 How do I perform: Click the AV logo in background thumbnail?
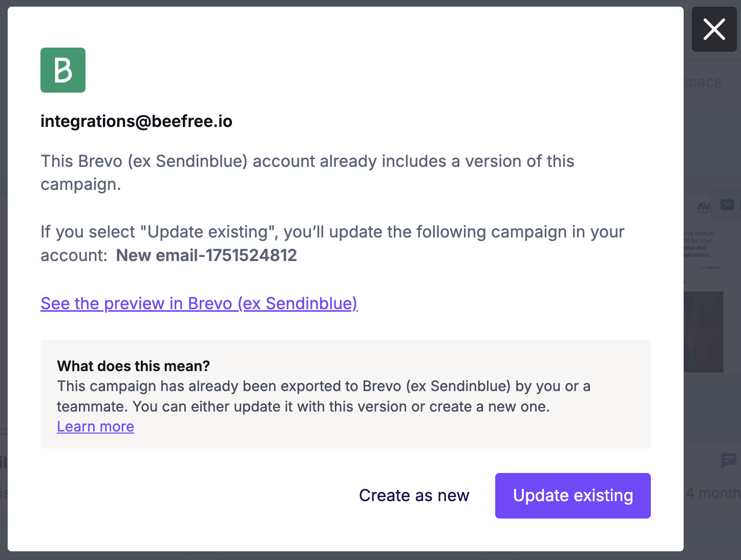(x=704, y=207)
